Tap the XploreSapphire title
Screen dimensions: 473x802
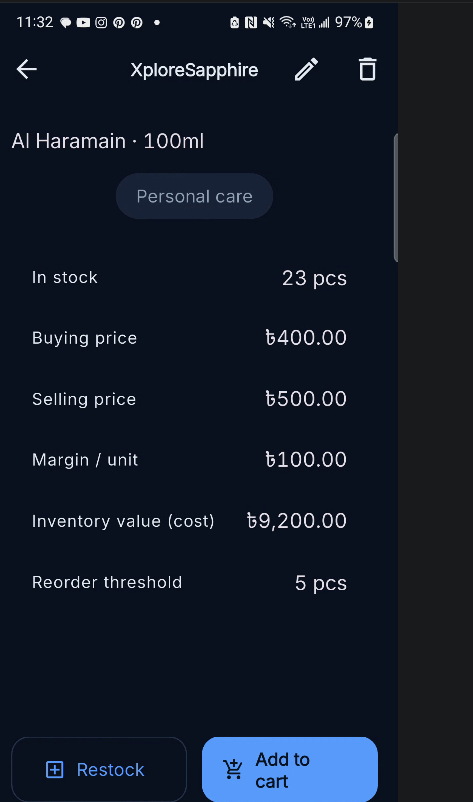(x=194, y=70)
